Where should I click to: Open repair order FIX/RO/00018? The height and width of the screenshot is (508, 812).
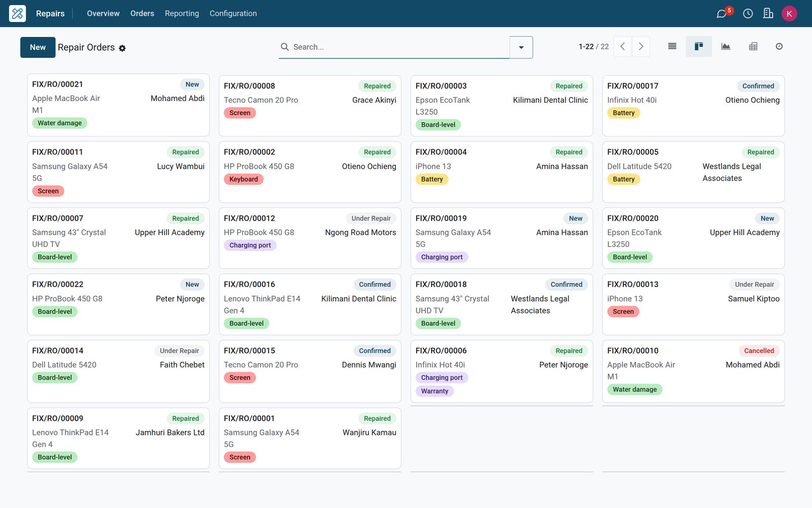502,304
